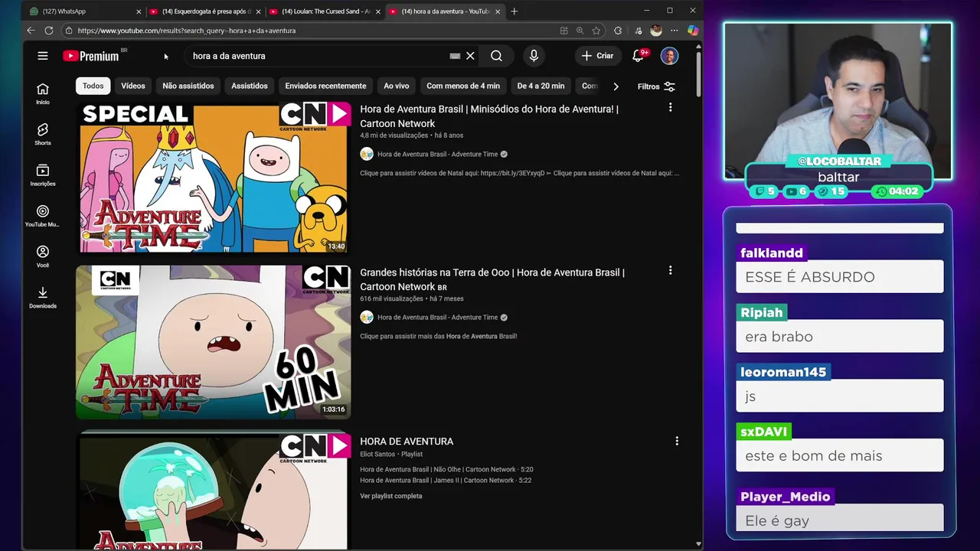Viewport: 980px width, 551px height.
Task: Close the hora a da aventura tab
Action: pos(498,11)
